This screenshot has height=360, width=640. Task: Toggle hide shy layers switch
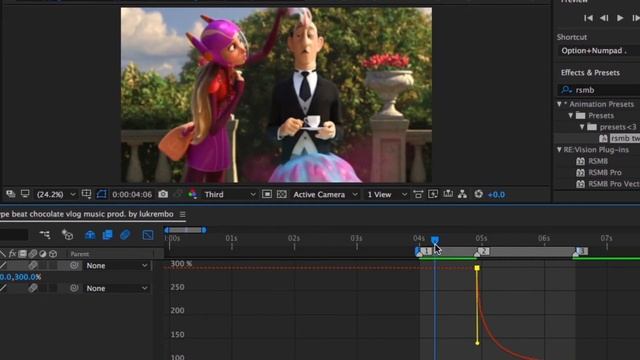click(x=90, y=235)
